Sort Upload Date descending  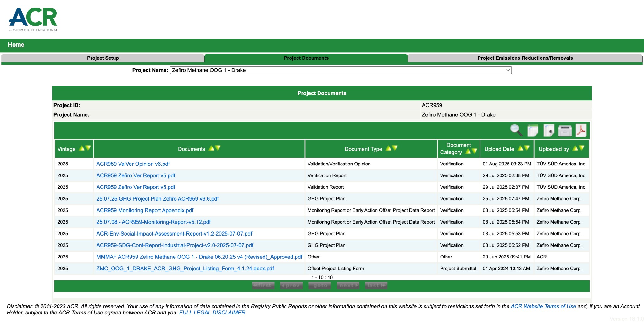(x=527, y=148)
